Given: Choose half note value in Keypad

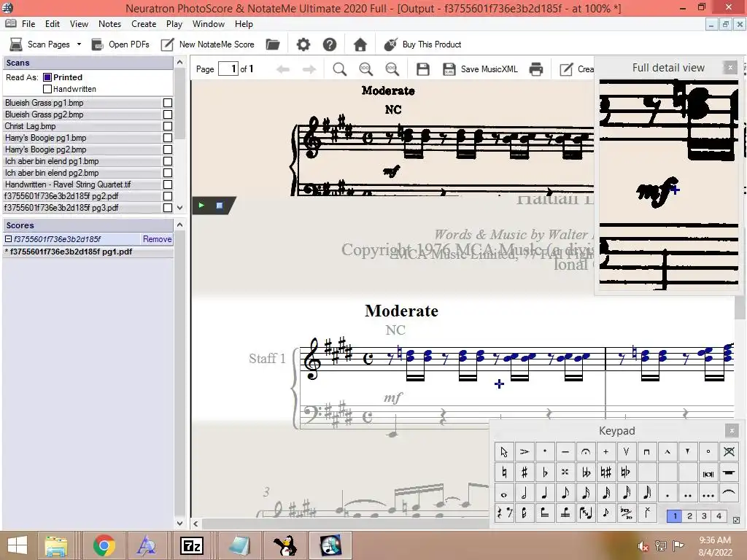Looking at the screenshot, I should click(524, 494).
